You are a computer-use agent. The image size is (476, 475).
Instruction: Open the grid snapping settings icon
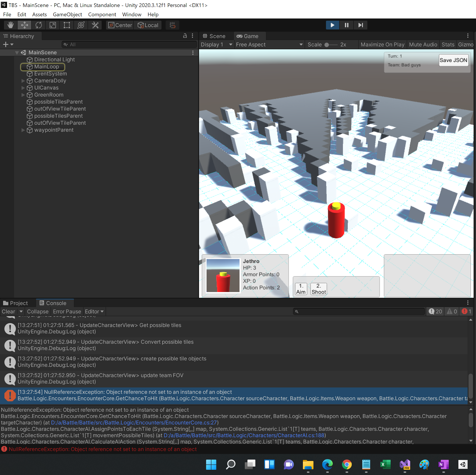pos(172,25)
